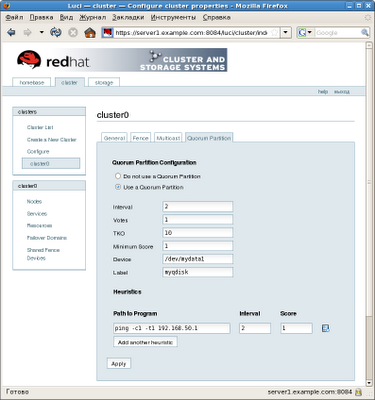Open the Configure link
This screenshot has width=375, height=400.
coord(38,152)
